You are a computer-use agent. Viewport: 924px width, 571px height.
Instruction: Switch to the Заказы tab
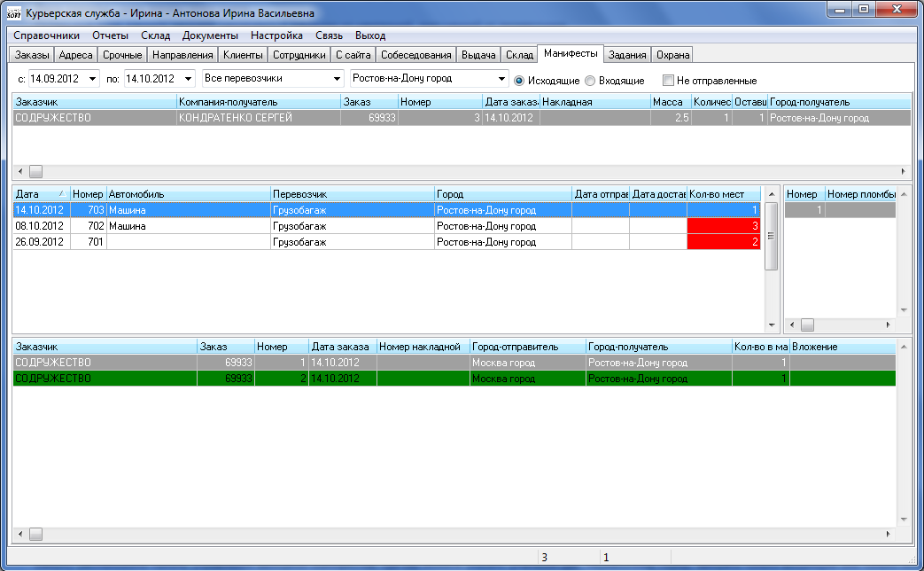[33, 55]
